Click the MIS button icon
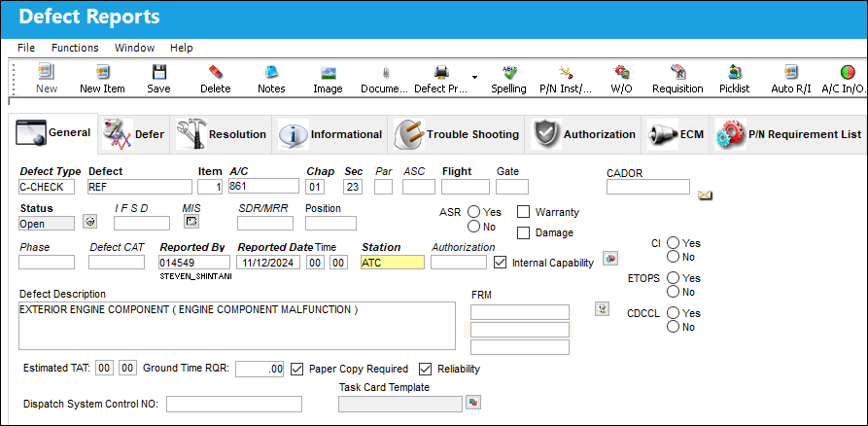The width and height of the screenshot is (868, 426). [x=191, y=222]
